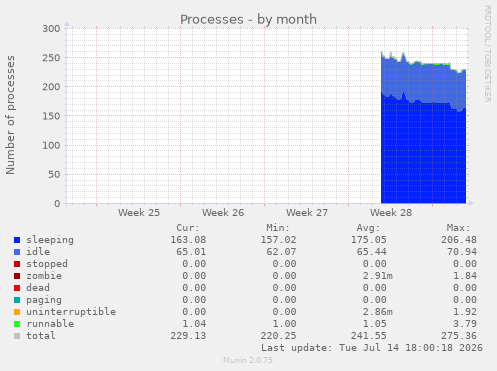The height and width of the screenshot is (371, 497).
Task: Click the 'sleeping' legend label
Action: pos(50,240)
